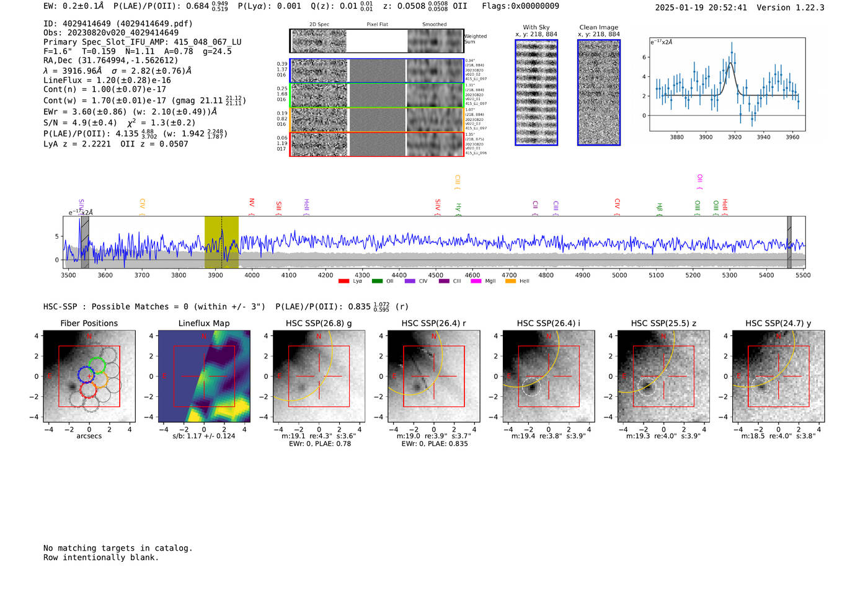Open the HSC SSP(25.5) z cutout
This screenshot has width=868, height=591.
(x=663, y=376)
